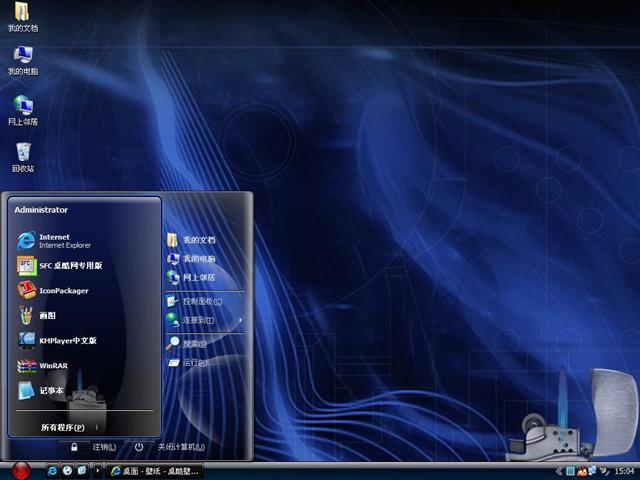Click the red Start orb button
Image resolution: width=640 pixels, height=480 pixels.
(19, 470)
